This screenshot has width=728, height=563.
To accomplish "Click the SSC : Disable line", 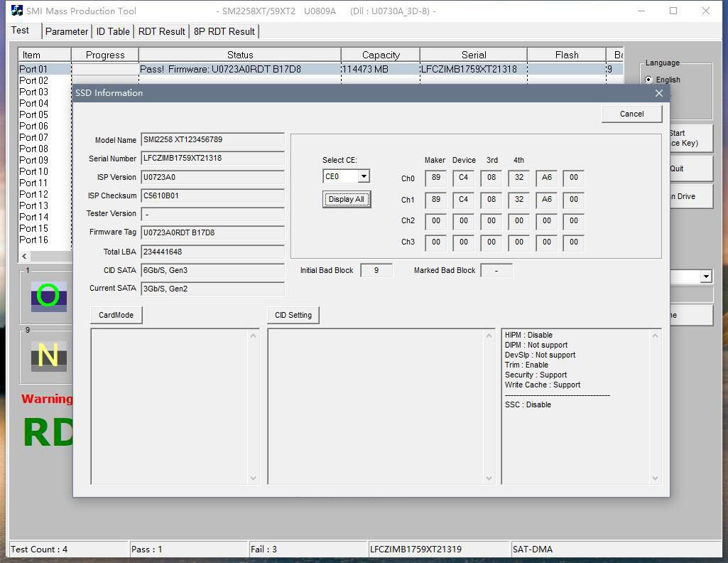I will point(528,404).
